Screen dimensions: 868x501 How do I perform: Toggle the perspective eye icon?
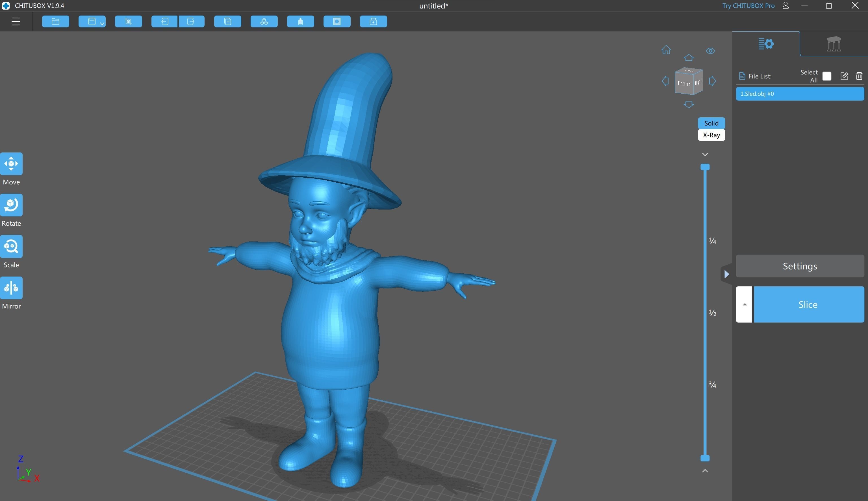pyautogui.click(x=710, y=51)
